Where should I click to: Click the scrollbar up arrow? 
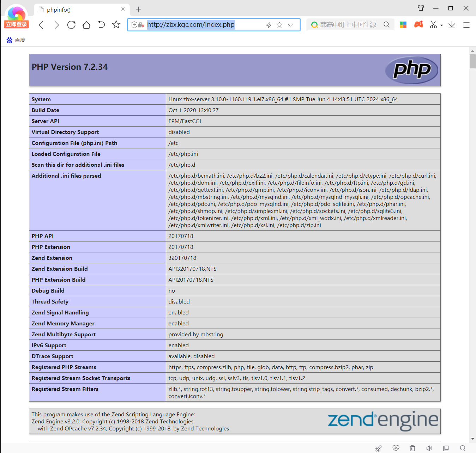click(472, 51)
